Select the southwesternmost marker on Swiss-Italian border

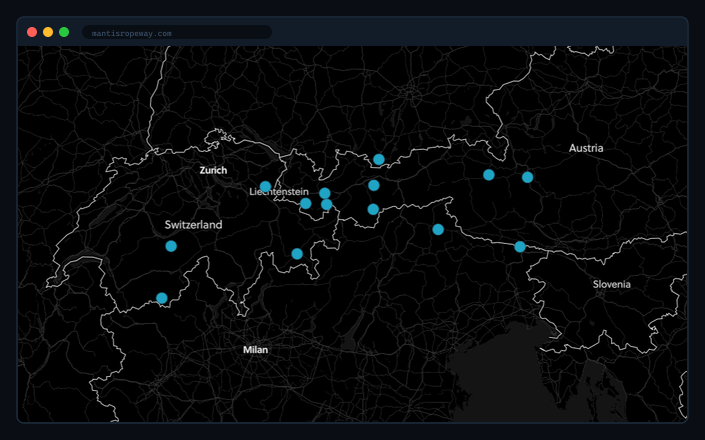click(162, 298)
